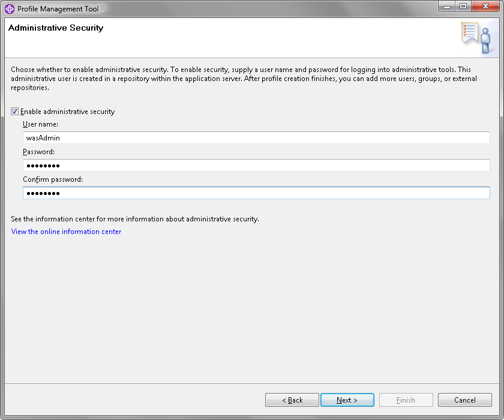Proceed with the Next button
This screenshot has width=504, height=420.
(347, 400)
